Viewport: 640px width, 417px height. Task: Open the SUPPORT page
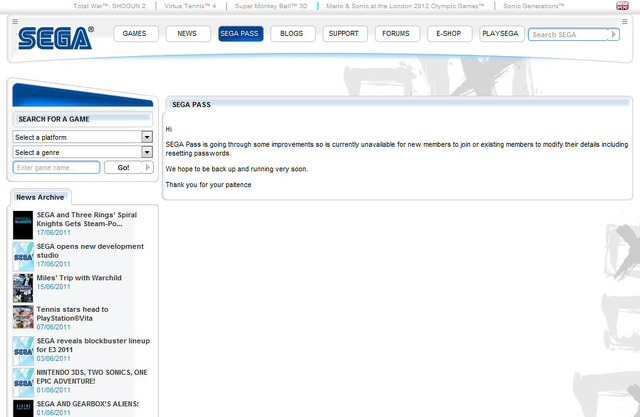coord(345,33)
